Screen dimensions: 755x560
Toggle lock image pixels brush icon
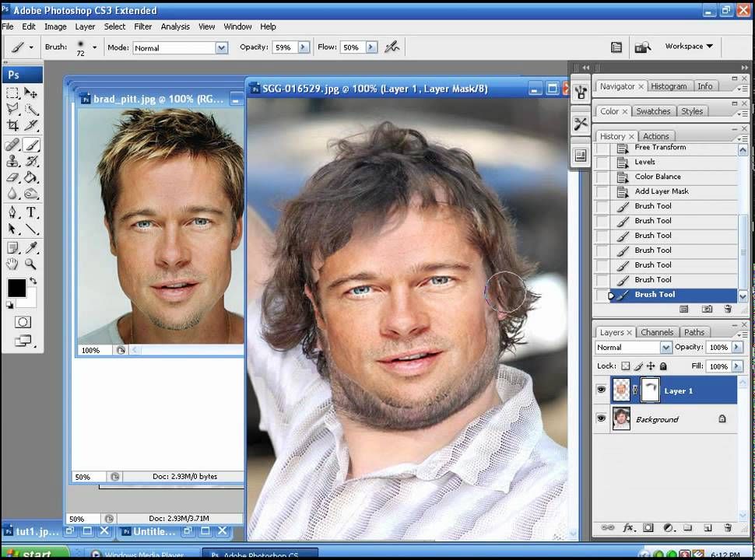point(638,366)
